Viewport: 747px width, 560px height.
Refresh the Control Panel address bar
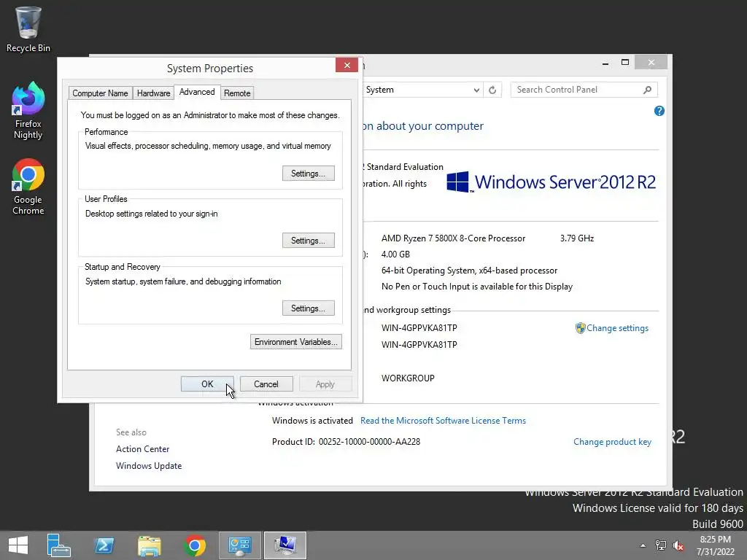click(492, 90)
